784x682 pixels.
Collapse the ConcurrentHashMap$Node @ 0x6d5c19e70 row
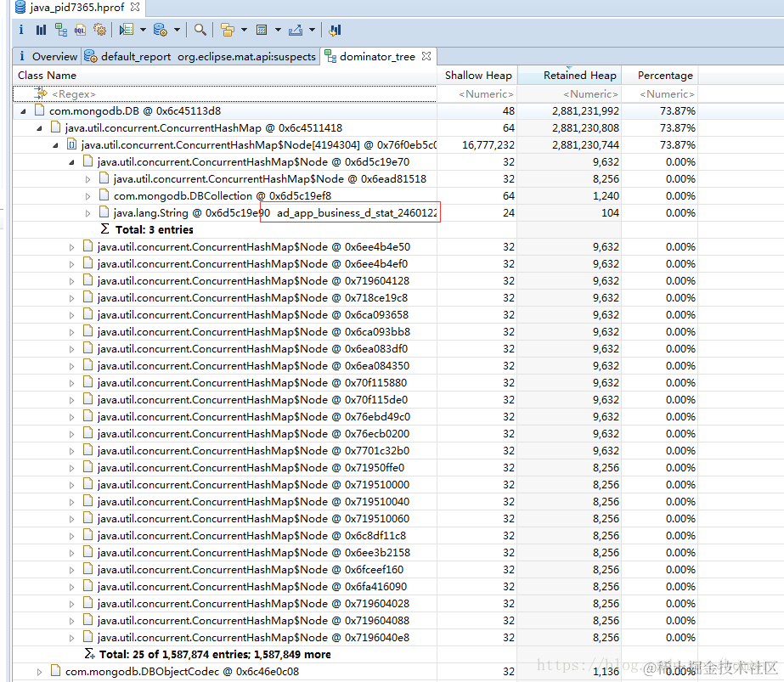pos(71,162)
